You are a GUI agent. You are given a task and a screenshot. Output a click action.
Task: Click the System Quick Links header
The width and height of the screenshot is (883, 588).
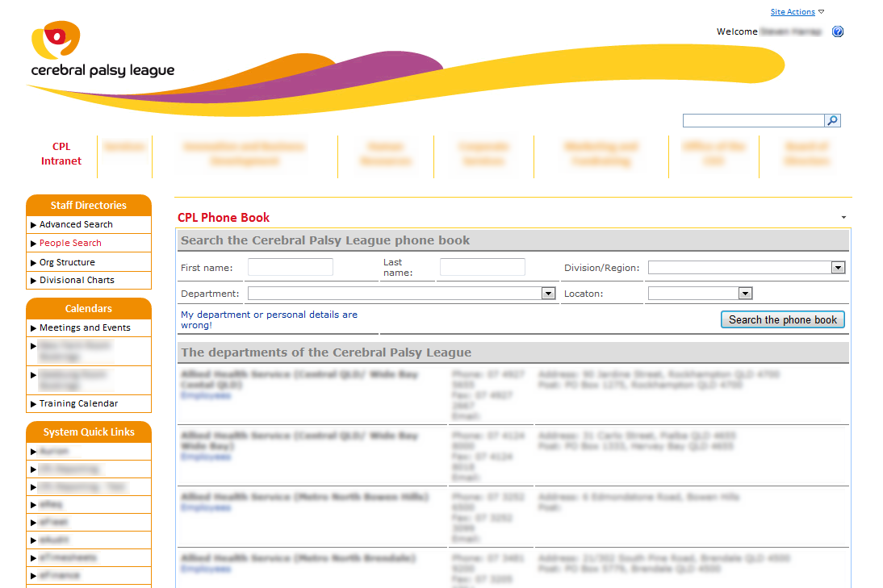[89, 432]
